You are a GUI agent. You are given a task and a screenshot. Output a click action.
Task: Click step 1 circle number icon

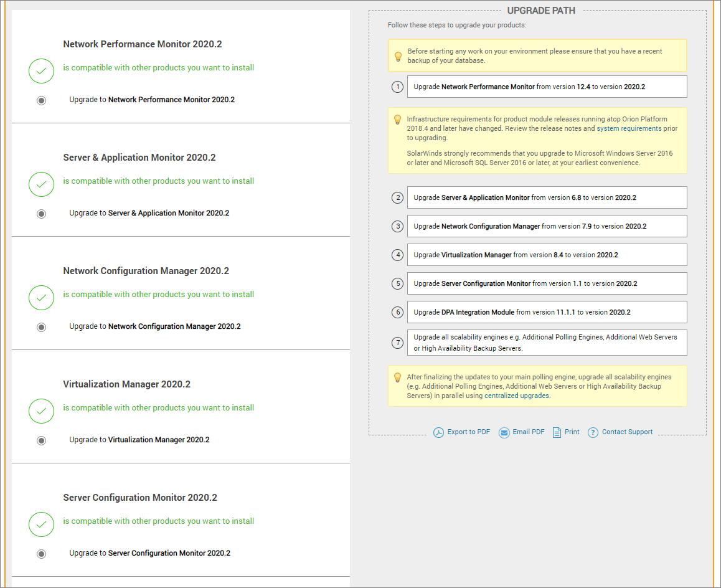398,87
